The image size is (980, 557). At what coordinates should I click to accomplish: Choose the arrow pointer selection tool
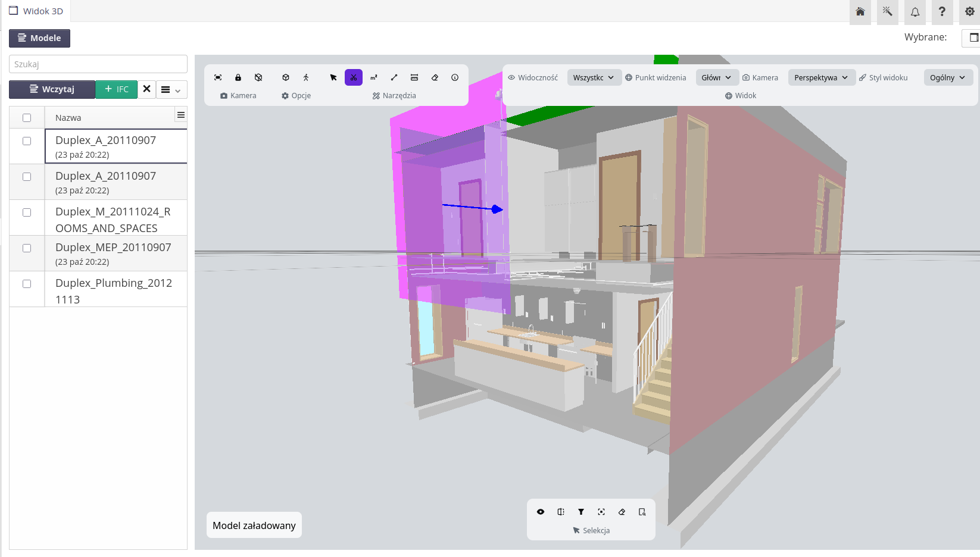(333, 77)
